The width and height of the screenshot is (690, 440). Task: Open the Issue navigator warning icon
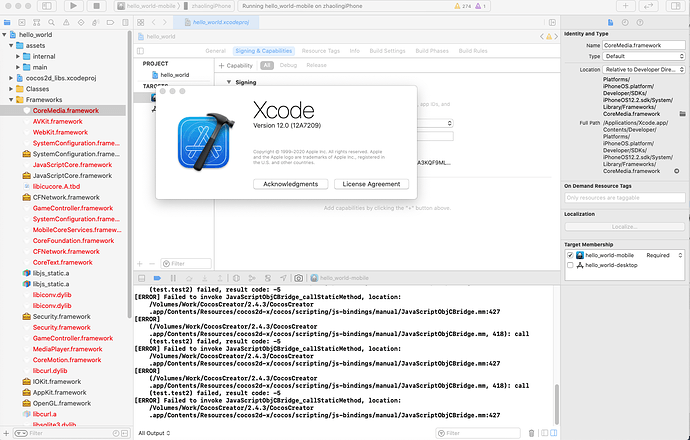pyautogui.click(x=66, y=22)
